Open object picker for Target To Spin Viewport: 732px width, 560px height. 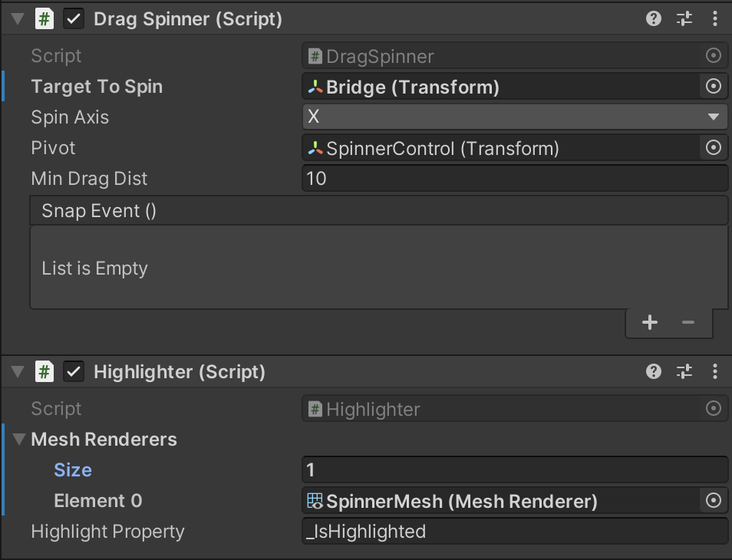pyautogui.click(x=714, y=87)
